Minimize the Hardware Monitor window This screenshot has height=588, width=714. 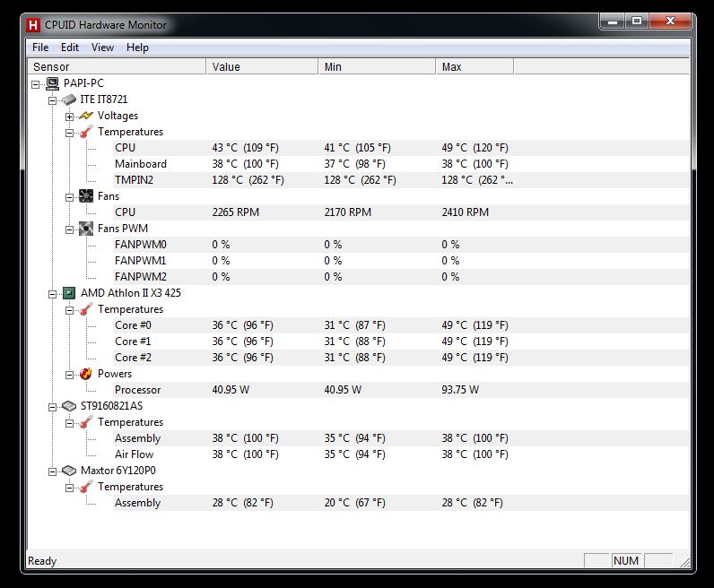point(613,21)
